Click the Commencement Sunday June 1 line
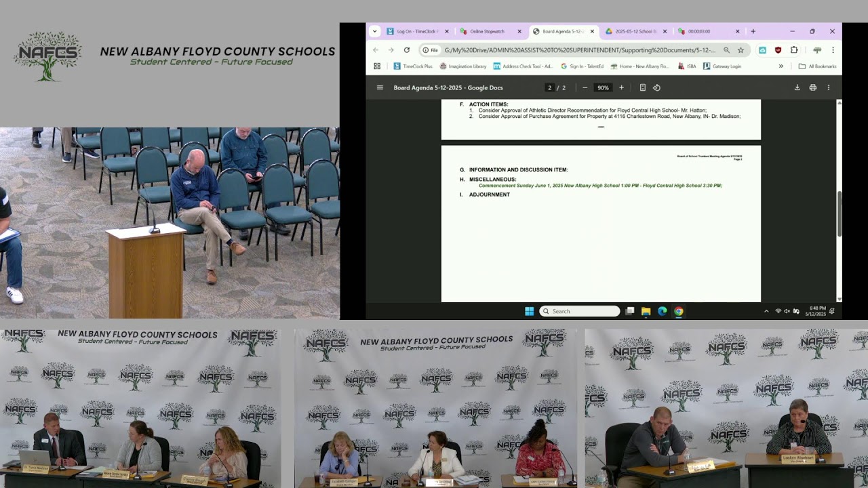 600,186
